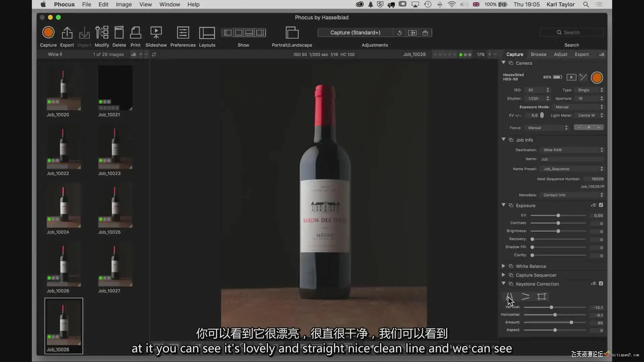Click the Delete trash icon

119,33
